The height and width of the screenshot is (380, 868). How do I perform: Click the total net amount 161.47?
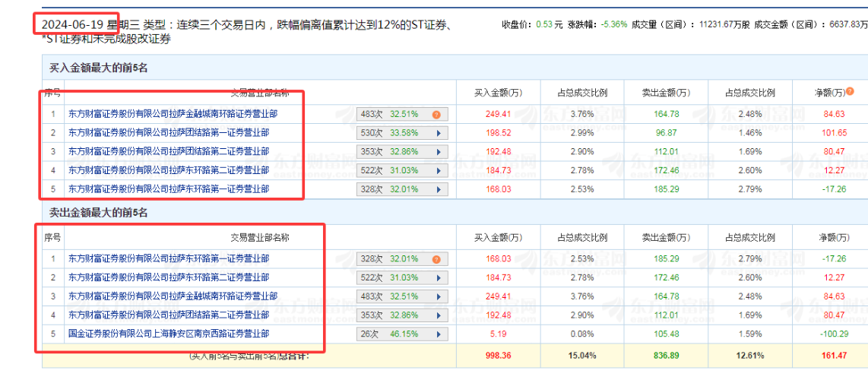[x=833, y=355]
